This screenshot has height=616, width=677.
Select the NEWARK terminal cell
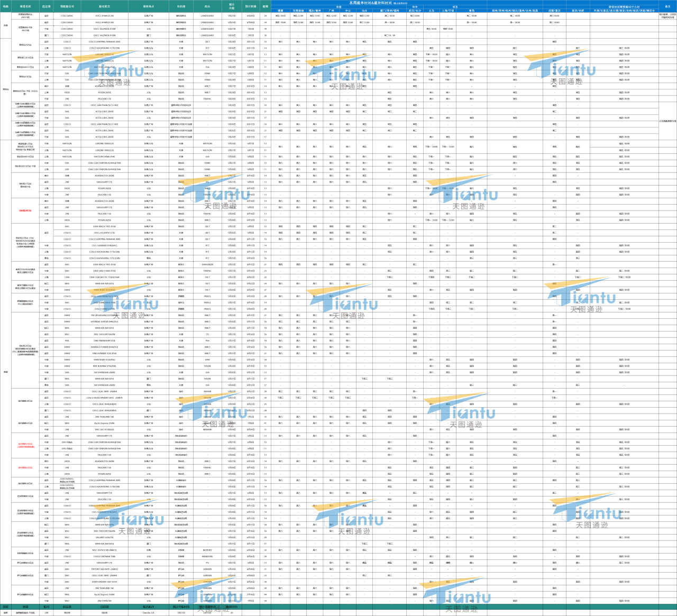pos(207,429)
